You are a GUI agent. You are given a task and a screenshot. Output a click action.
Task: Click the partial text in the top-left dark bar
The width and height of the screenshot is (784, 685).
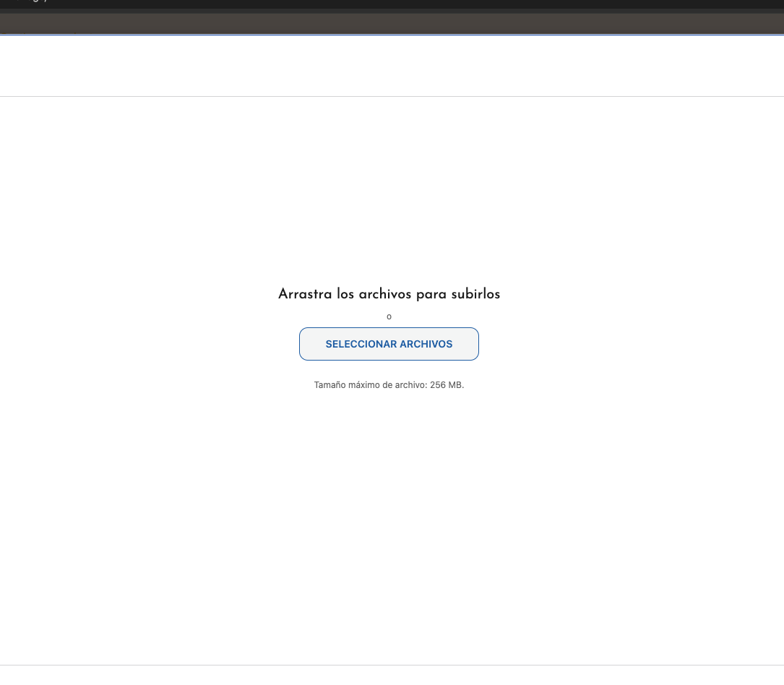29,3
